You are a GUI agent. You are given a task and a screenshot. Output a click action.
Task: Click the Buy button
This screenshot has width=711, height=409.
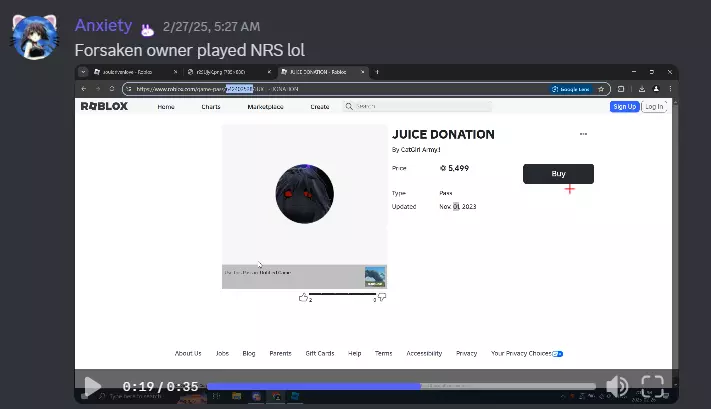point(558,174)
